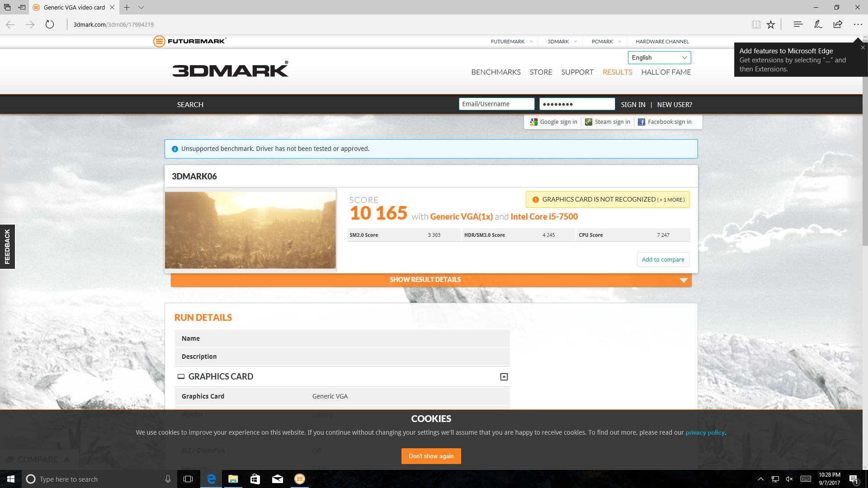The height and width of the screenshot is (488, 868).
Task: Click the Futuremark logo icon
Action: click(159, 41)
